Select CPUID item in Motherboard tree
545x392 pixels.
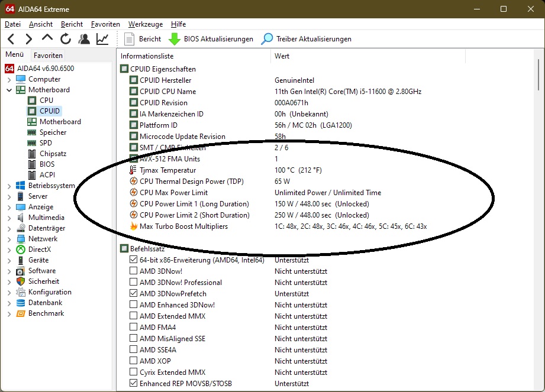49,111
